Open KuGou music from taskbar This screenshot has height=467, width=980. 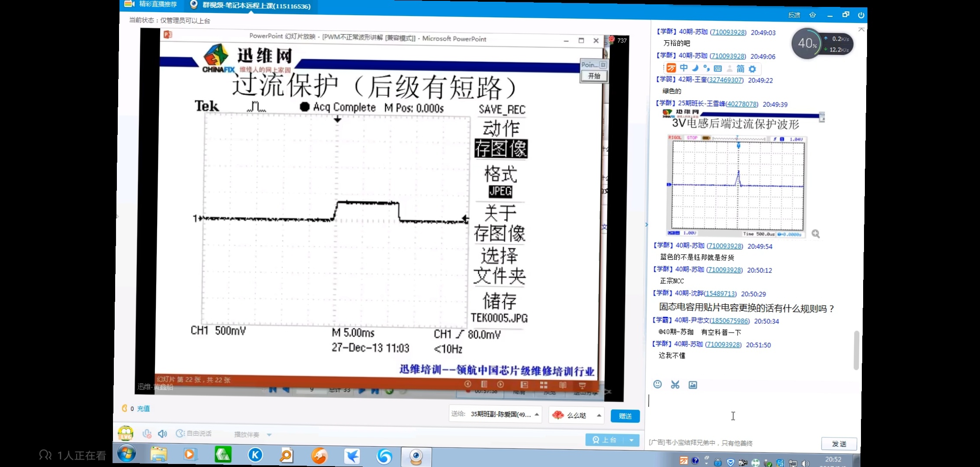click(255, 455)
